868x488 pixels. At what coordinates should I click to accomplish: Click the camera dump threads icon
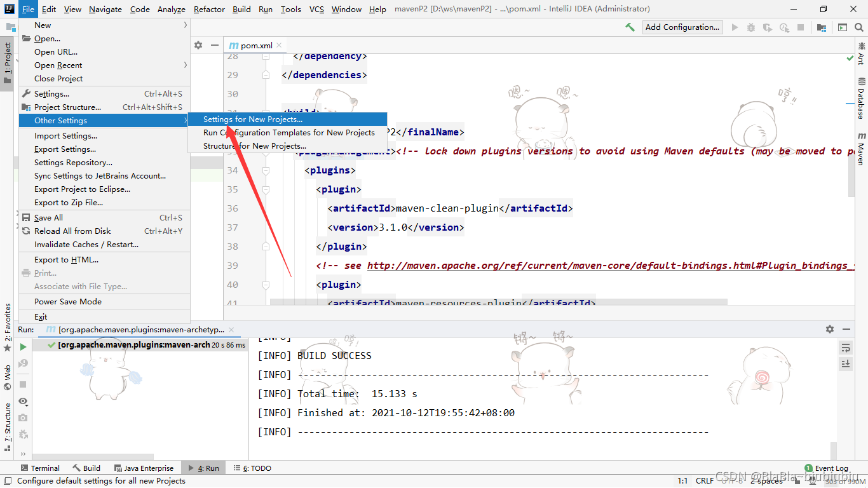point(23,417)
